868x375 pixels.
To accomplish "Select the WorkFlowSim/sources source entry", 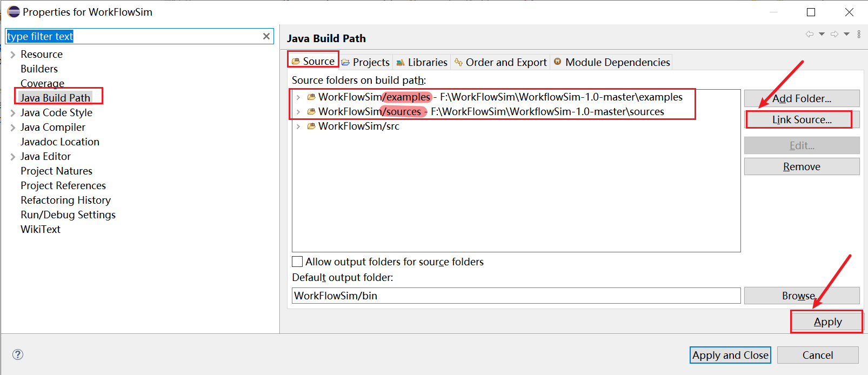I will (x=491, y=112).
